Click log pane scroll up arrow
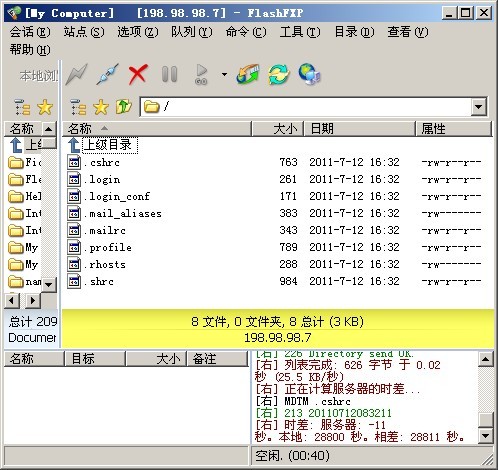 tap(485, 359)
